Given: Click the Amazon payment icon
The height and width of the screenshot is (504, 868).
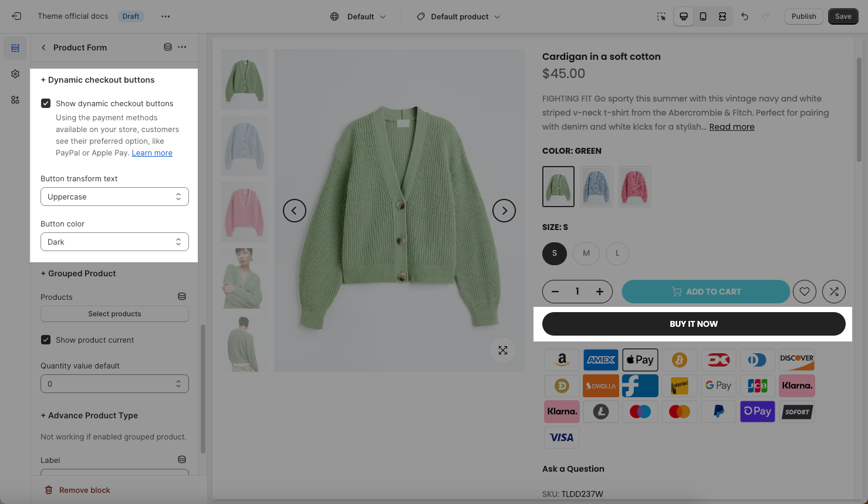Looking at the screenshot, I should click(x=562, y=360).
